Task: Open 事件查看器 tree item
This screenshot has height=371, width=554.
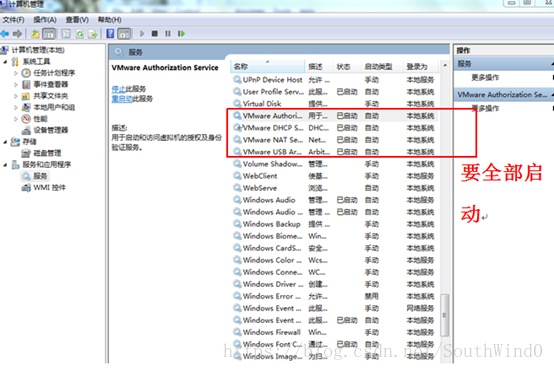Action: point(51,84)
